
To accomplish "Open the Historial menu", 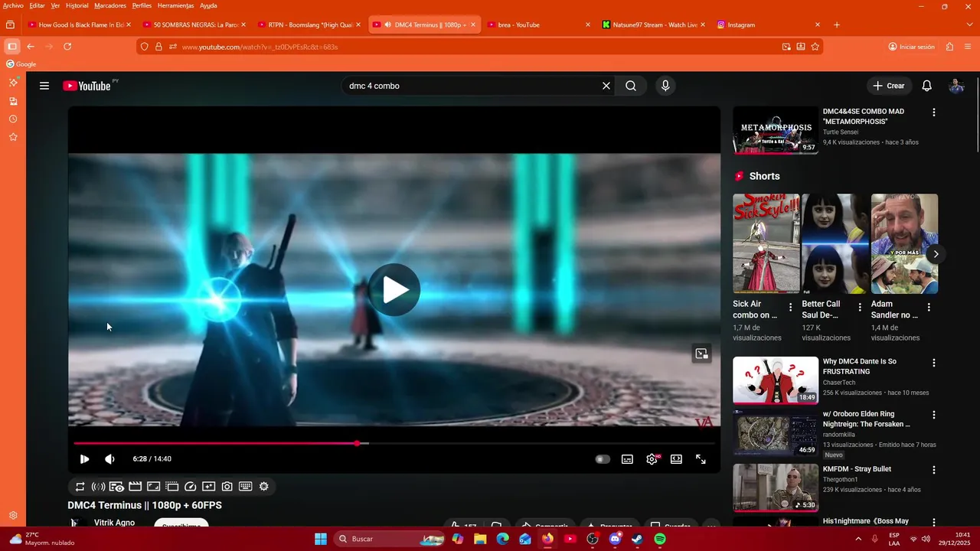I will [x=77, y=5].
